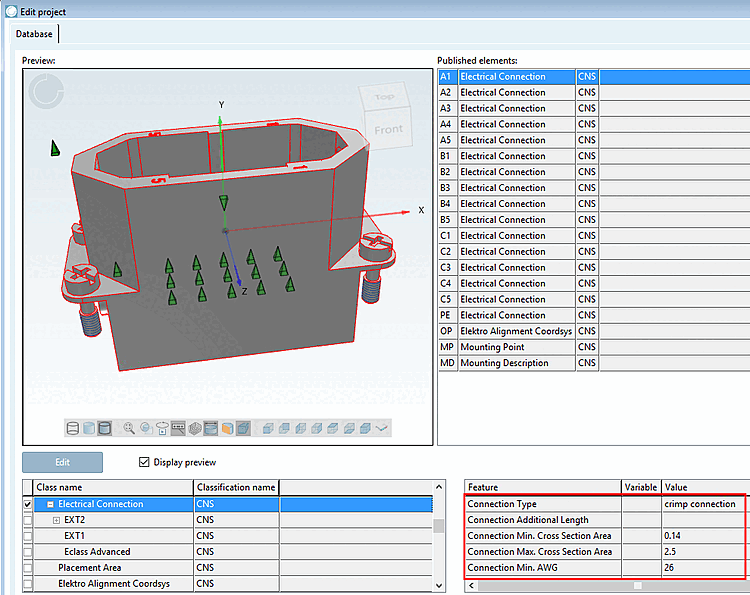Click the zoom all magnifier icon
750x595 pixels.
point(129,428)
